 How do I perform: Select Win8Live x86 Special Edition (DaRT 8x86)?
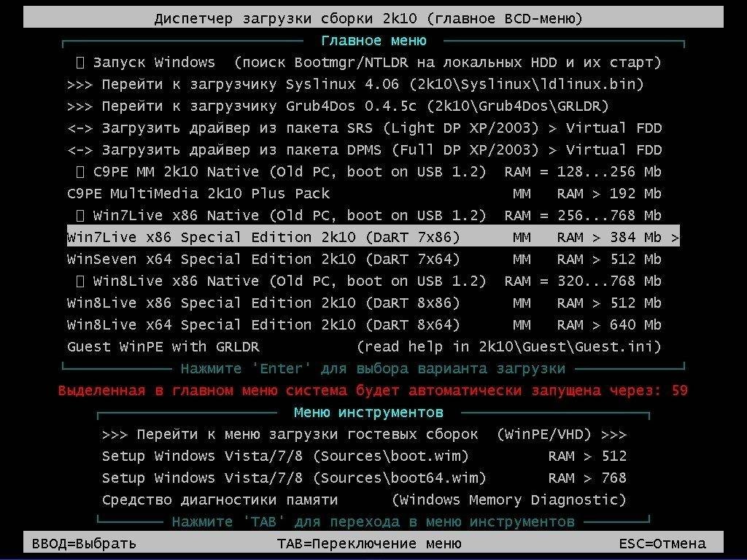point(365,303)
